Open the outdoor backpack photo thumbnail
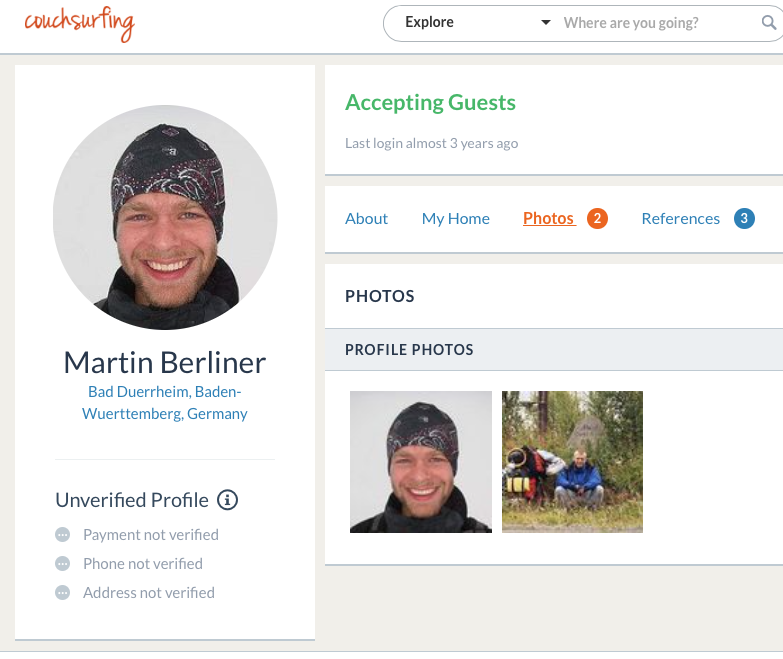The height and width of the screenshot is (659, 783). (572, 462)
